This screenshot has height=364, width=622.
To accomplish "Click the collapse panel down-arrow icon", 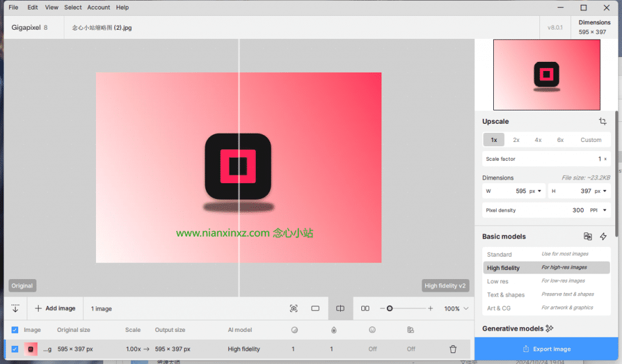I will pos(15,308).
